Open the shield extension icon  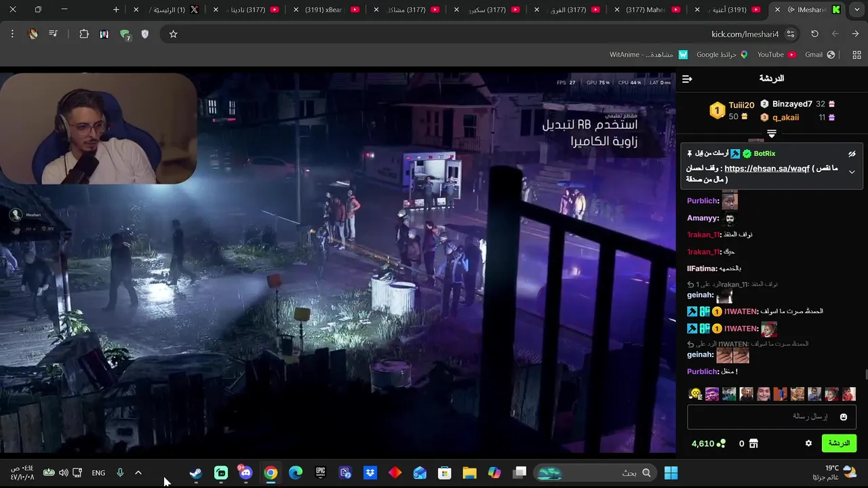[x=144, y=34]
